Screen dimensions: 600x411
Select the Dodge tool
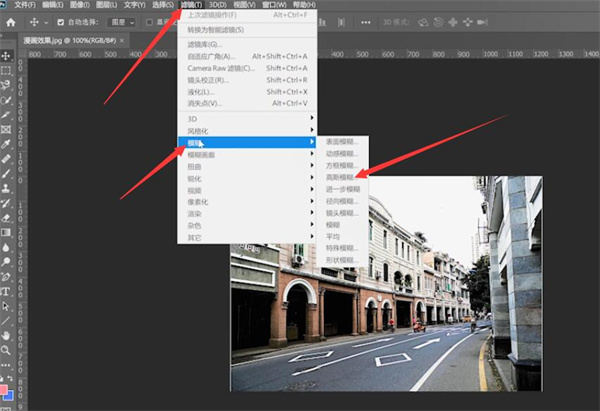click(6, 262)
